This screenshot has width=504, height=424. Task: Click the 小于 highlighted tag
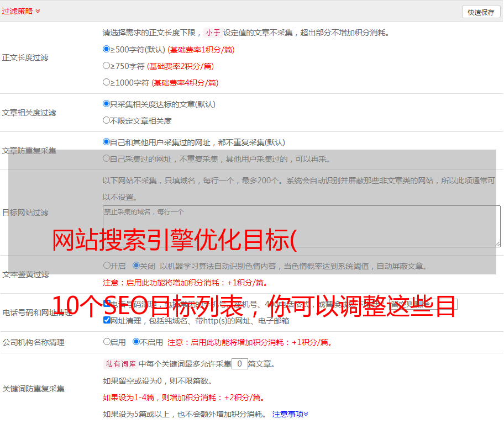pos(213,33)
